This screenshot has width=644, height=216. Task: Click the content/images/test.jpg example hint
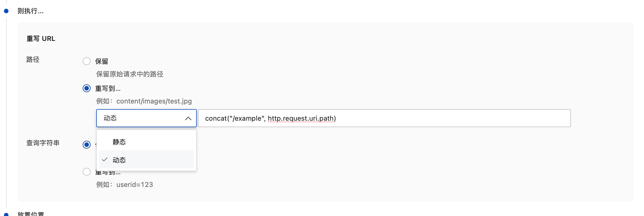coord(154,101)
